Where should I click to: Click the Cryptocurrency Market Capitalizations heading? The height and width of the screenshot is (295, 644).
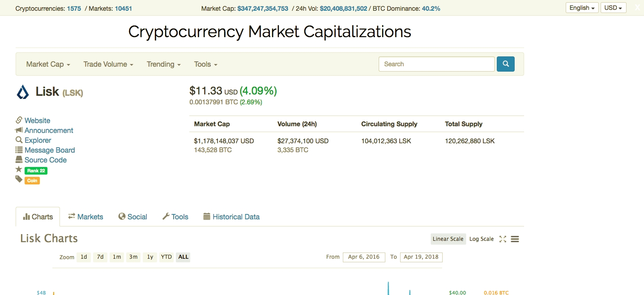(269, 32)
